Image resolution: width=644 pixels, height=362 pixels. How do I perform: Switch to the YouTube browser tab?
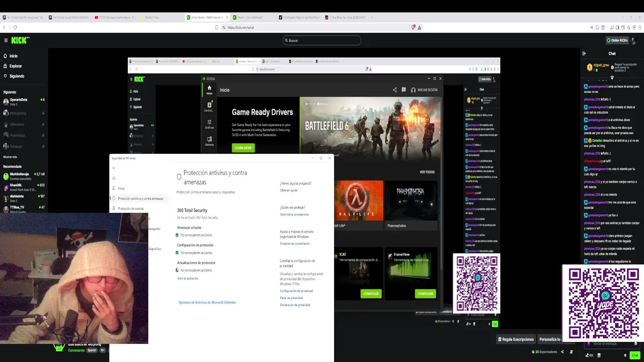click(116, 17)
